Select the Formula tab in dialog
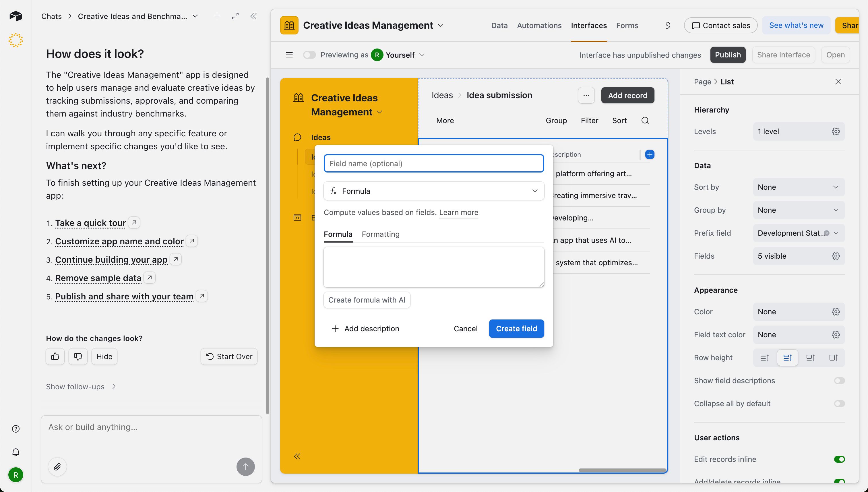 [x=338, y=234]
